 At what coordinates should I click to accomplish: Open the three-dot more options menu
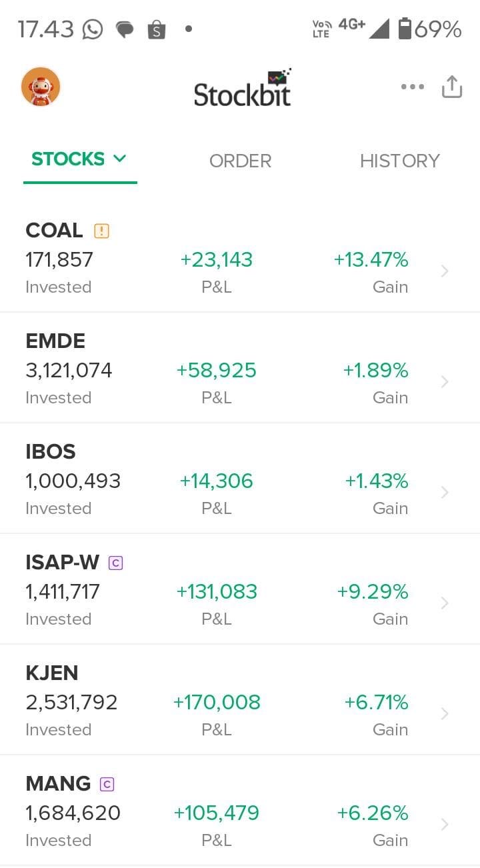(x=413, y=87)
